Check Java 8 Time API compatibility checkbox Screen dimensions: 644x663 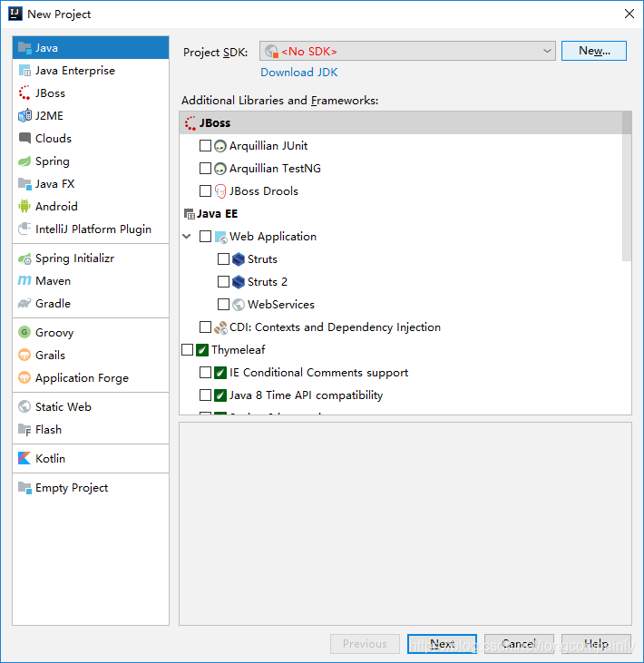205,395
